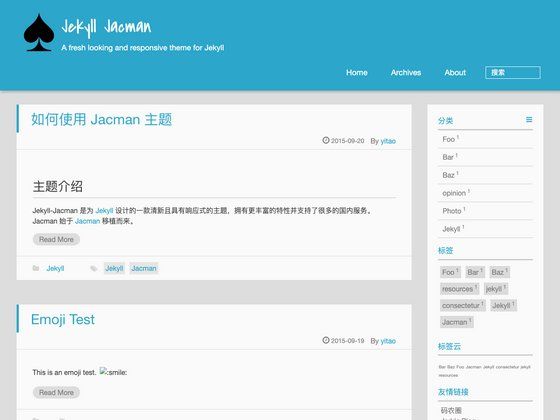560x420 pixels.
Task: Select Jacman tag under 标签
Action: tap(457, 322)
